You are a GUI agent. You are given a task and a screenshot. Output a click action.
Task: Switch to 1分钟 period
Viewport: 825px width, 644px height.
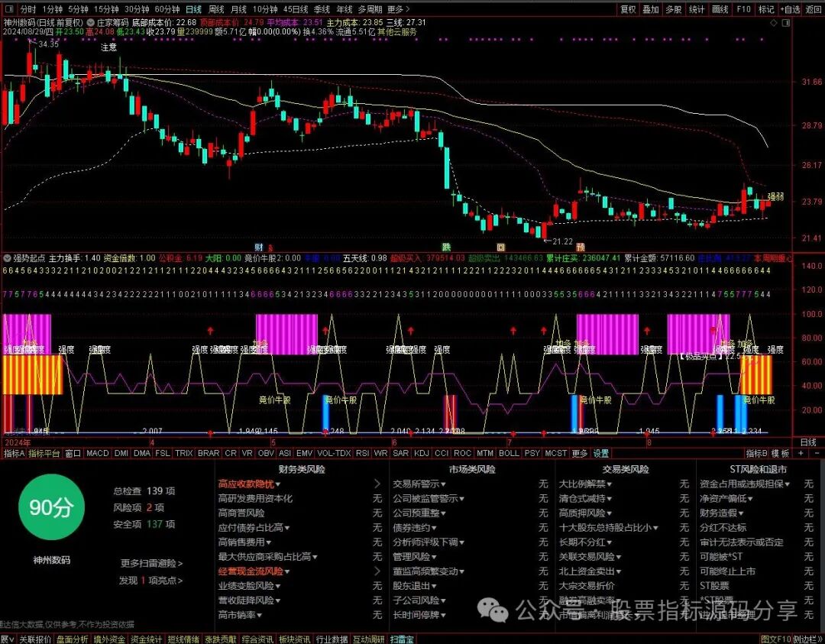[53, 9]
